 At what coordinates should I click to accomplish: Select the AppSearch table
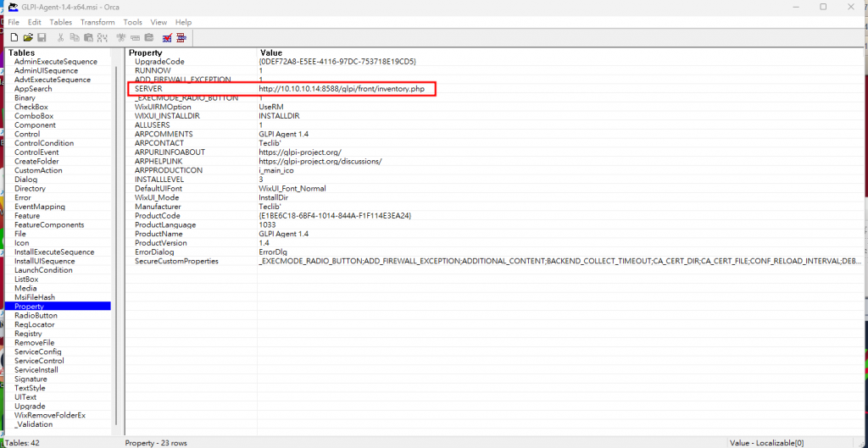(33, 88)
